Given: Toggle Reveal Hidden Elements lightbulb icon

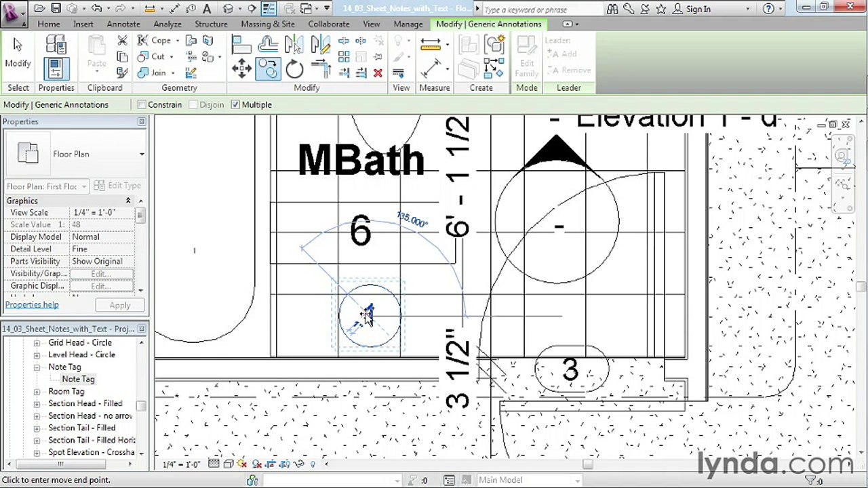Looking at the screenshot, I should click(312, 464).
